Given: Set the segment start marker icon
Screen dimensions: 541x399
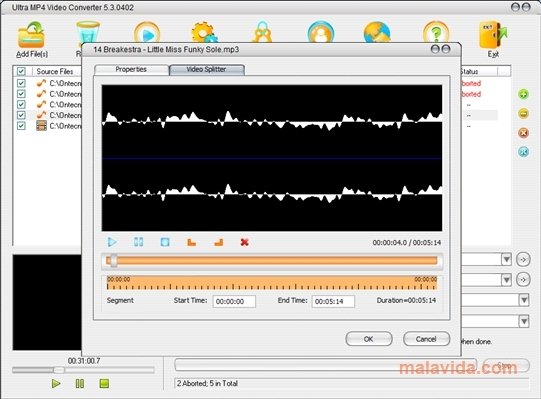Looking at the screenshot, I should (191, 242).
